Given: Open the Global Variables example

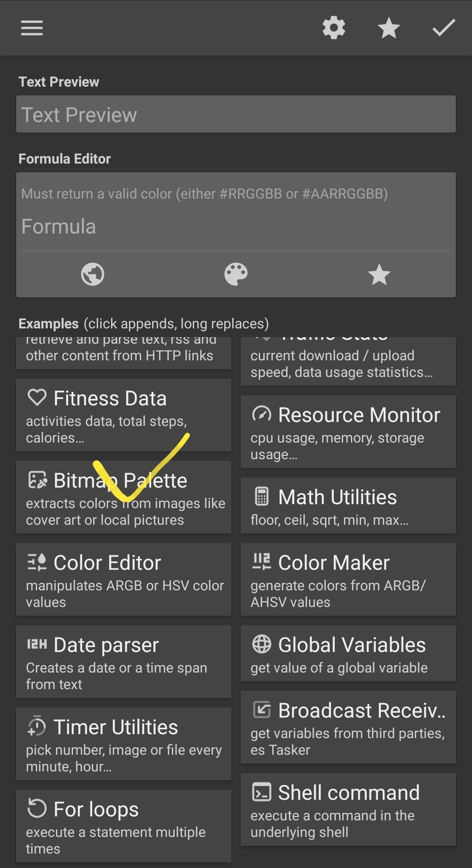Looking at the screenshot, I should [x=348, y=653].
